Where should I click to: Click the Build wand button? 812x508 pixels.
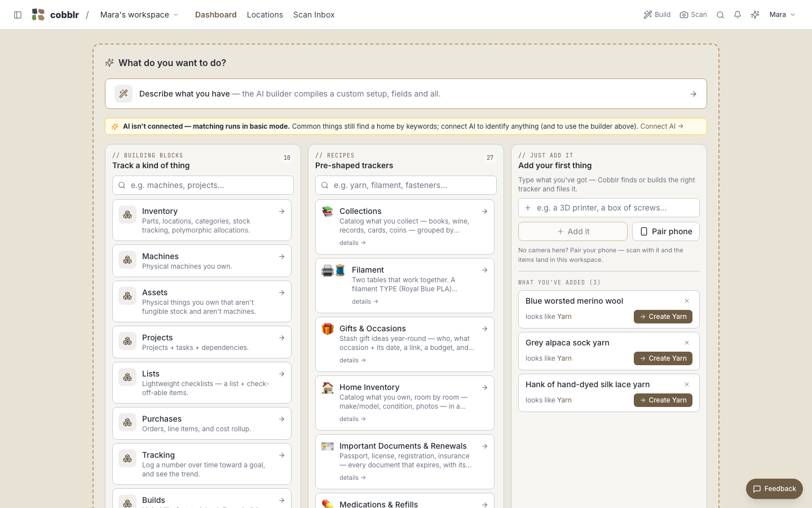[x=657, y=15]
